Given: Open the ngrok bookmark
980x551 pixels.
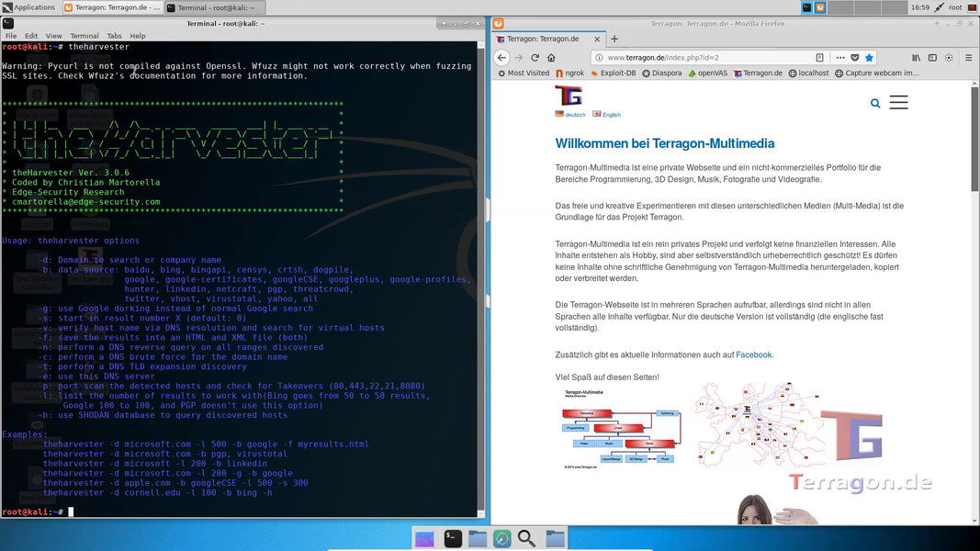Looking at the screenshot, I should (570, 73).
